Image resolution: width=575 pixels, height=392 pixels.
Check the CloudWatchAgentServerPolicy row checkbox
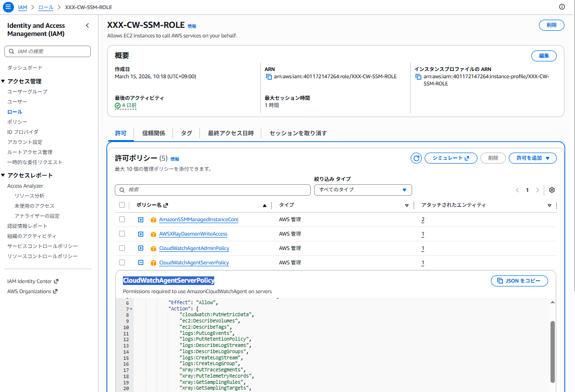122,262
